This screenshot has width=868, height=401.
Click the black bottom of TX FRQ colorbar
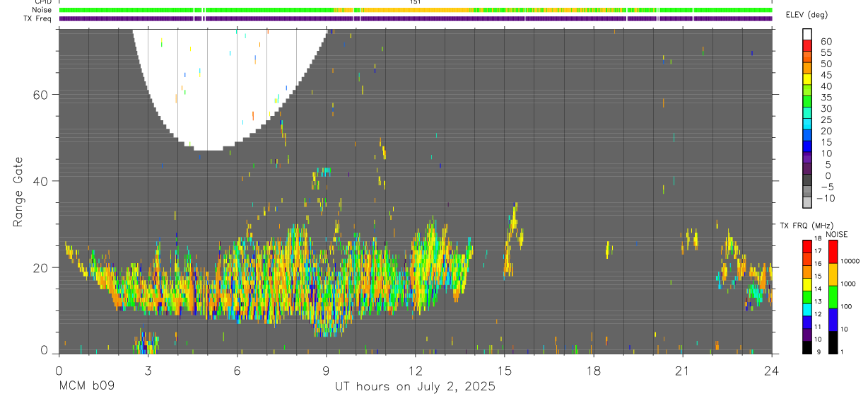click(x=807, y=347)
